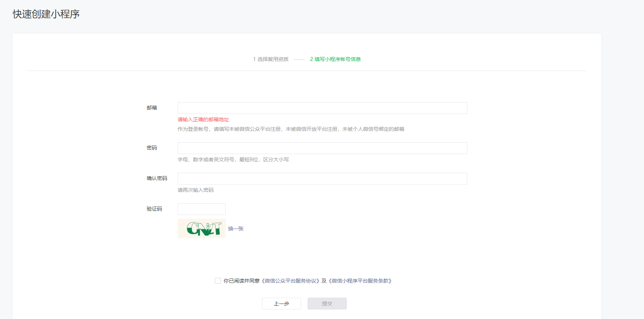Click the page title 快速创建小程序
The height and width of the screenshot is (319, 644).
[x=46, y=14]
